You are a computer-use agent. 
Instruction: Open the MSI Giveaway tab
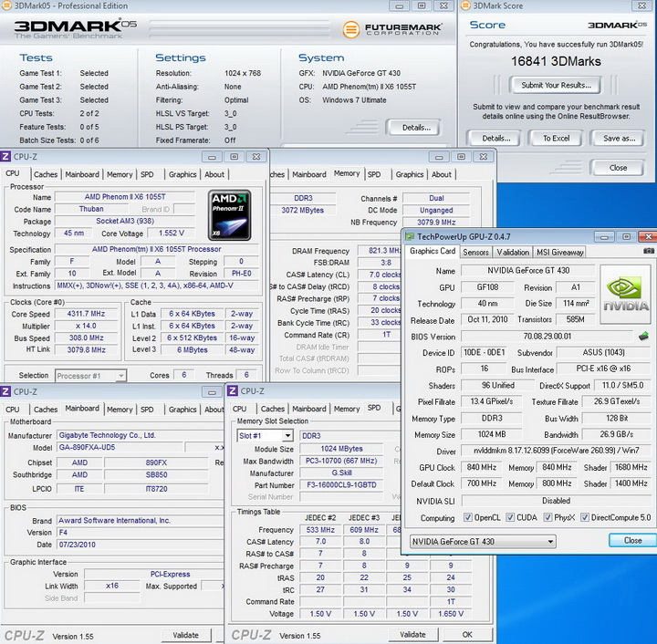(559, 252)
